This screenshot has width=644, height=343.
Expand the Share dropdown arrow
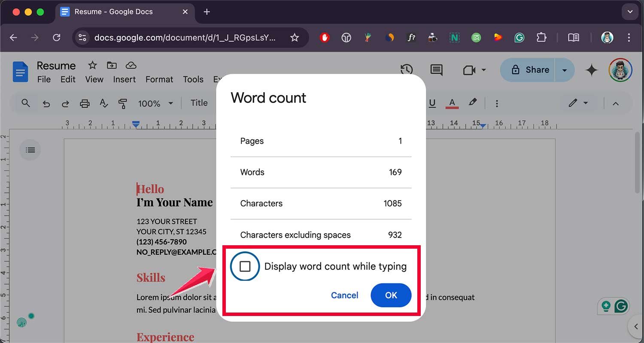click(565, 70)
